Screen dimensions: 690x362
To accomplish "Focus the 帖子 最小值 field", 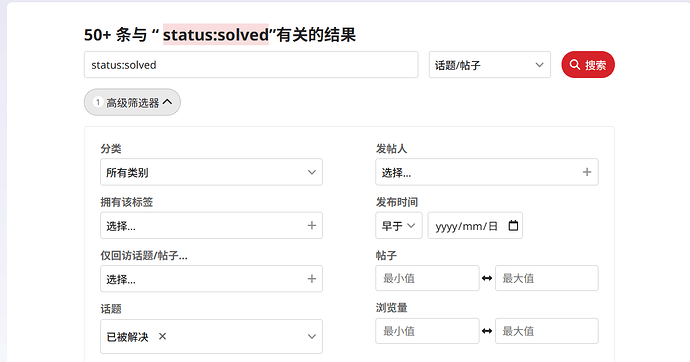I will (x=427, y=278).
